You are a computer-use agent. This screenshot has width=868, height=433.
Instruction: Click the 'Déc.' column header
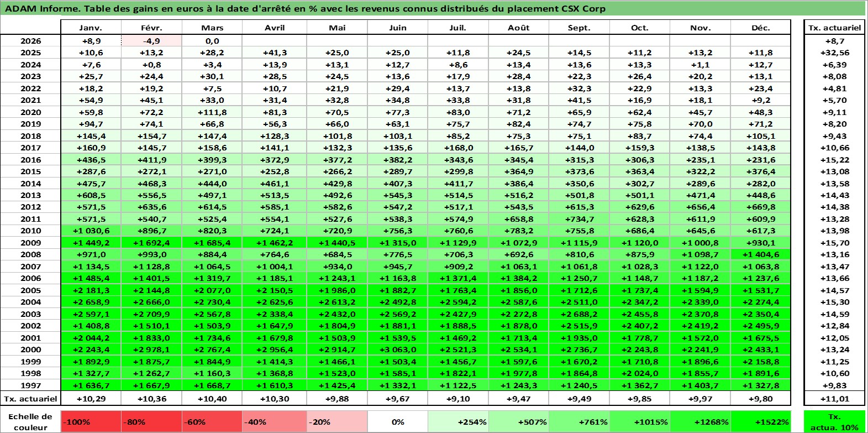point(761,28)
